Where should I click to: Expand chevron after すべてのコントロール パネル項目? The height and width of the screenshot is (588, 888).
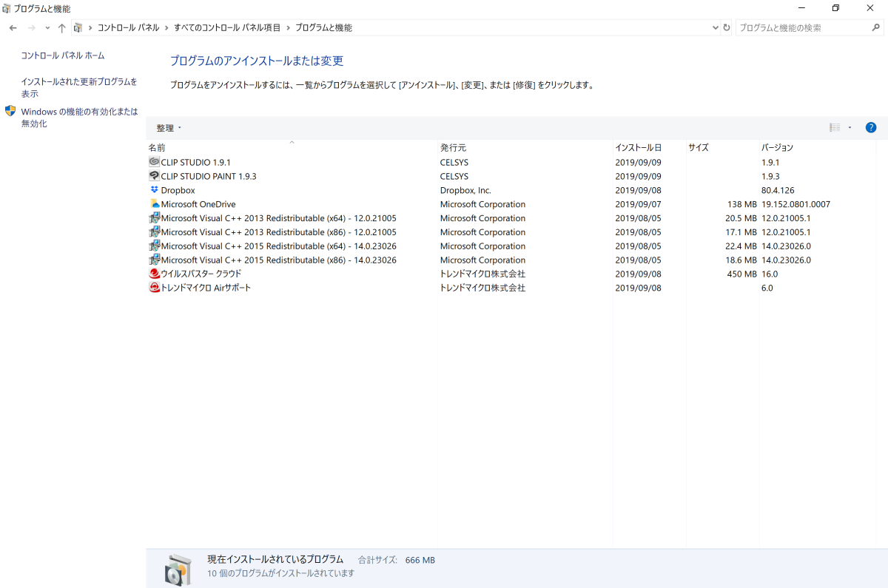(x=288, y=28)
